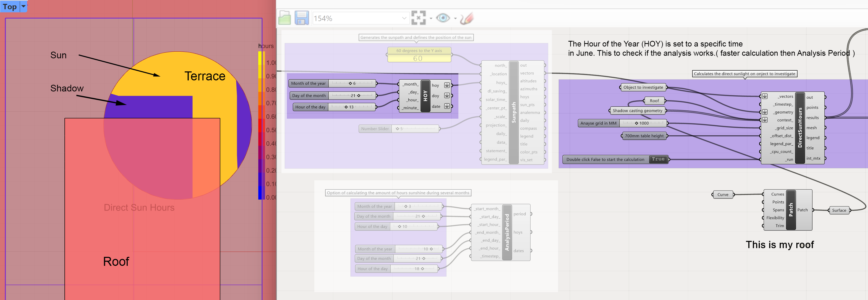Screen dimensions: 868x300
Task: Click the save document floppy icon
Action: [x=301, y=18]
